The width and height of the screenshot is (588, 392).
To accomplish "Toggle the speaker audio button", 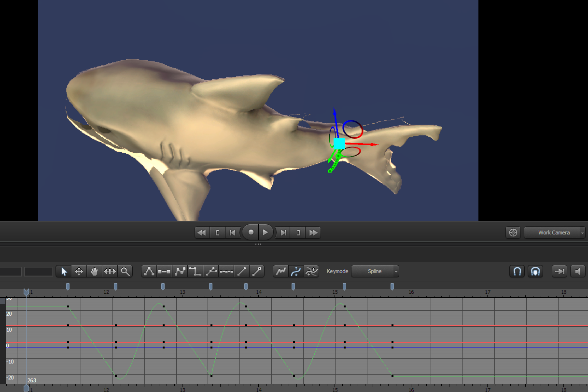I will point(578,271).
